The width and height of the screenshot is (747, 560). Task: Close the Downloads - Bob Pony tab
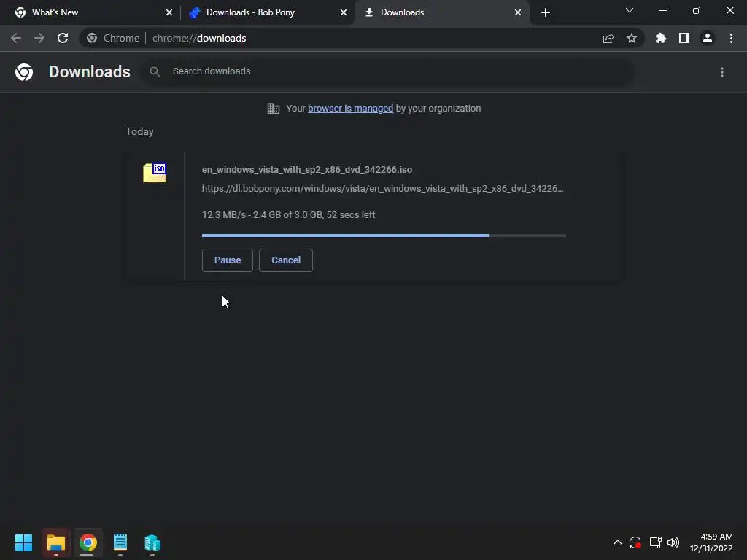[x=344, y=12]
